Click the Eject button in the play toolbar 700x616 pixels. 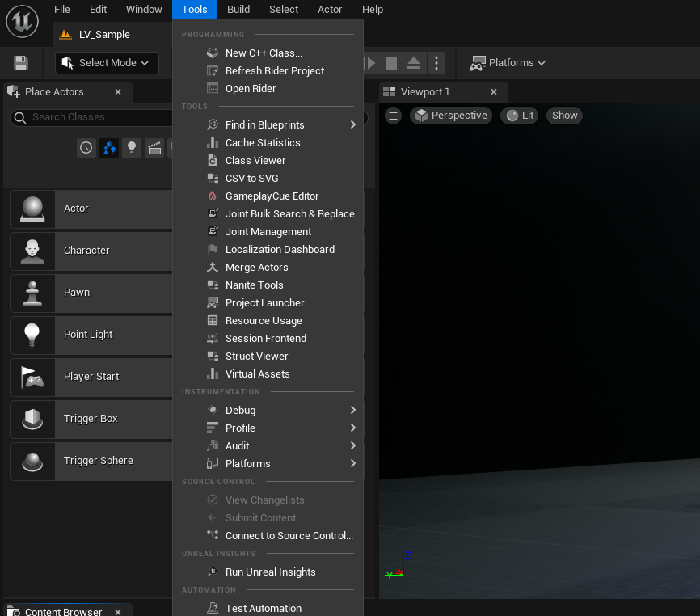[413, 63]
